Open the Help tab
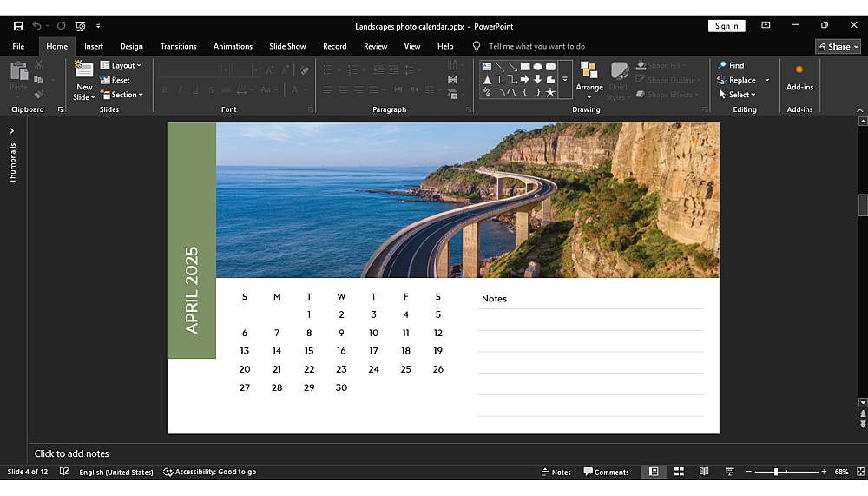Image resolution: width=868 pixels, height=496 pixels. 445,47
